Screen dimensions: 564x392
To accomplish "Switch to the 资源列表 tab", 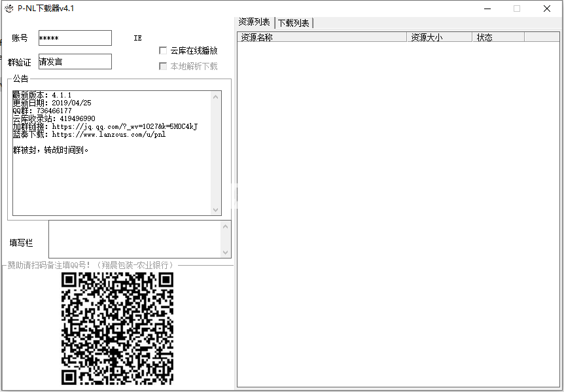I will coord(255,22).
